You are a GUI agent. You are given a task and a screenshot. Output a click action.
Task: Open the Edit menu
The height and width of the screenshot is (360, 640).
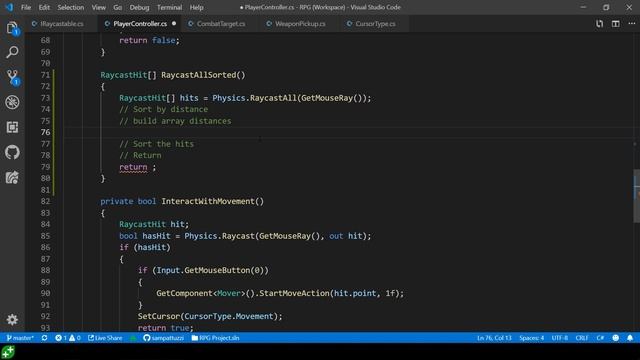[44, 7]
